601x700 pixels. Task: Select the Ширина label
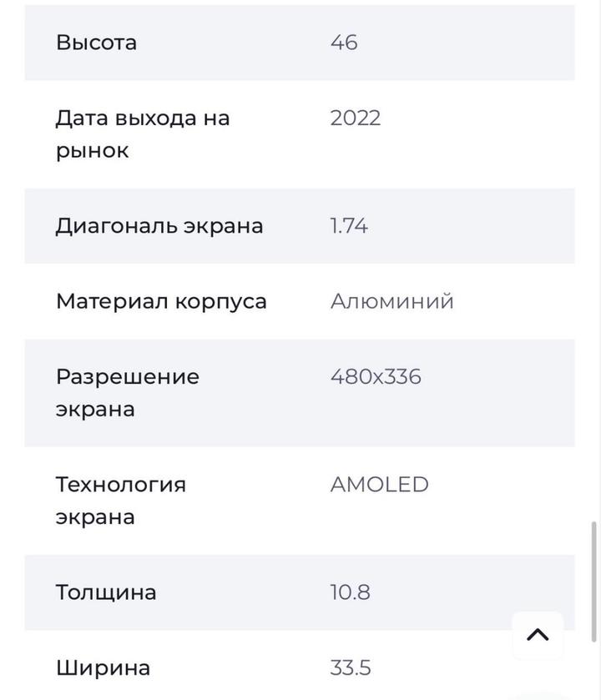[x=103, y=667]
